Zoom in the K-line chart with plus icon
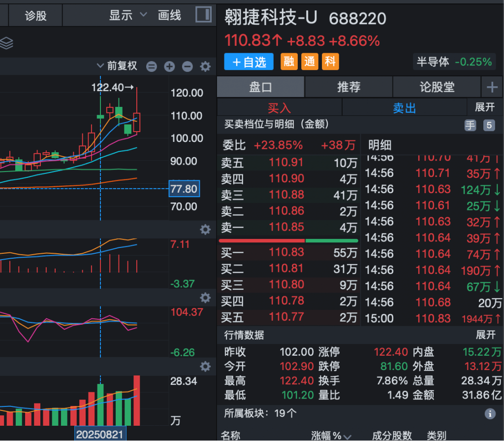 tap(169, 67)
